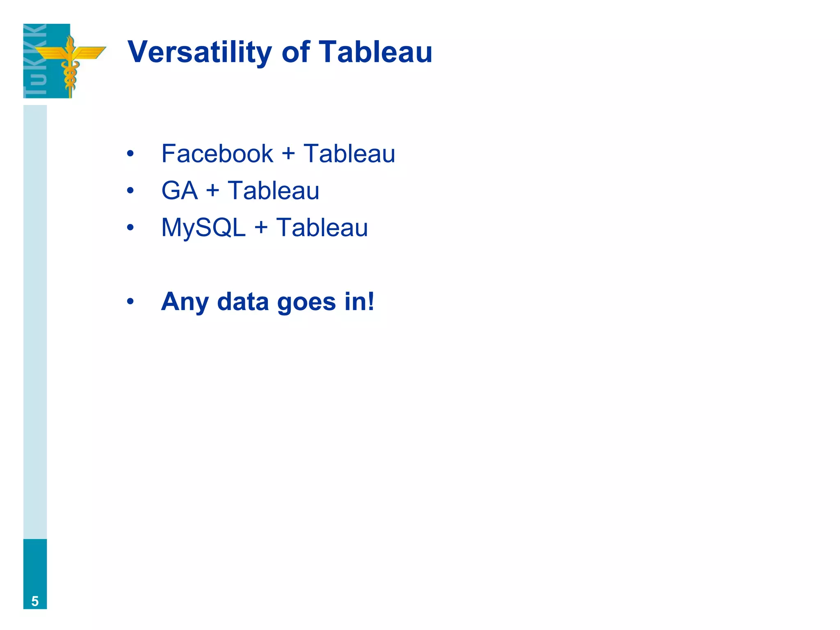
Task: Click the golden caduceus emblem in logo
Action: point(70,66)
